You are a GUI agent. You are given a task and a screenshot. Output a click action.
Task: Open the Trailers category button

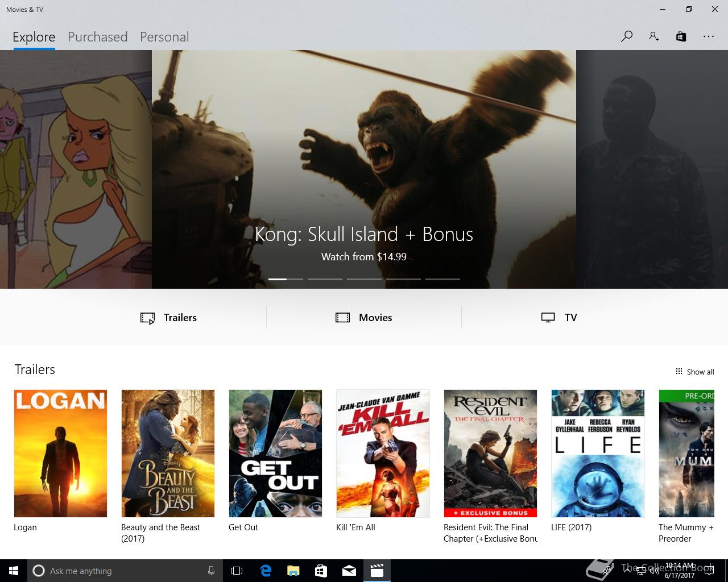coord(168,318)
